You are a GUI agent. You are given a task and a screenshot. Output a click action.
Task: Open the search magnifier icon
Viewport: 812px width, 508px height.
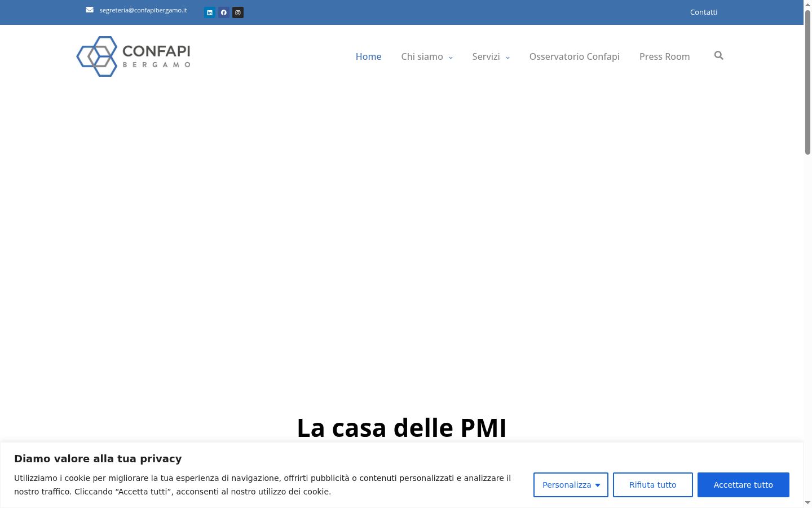[x=718, y=55]
